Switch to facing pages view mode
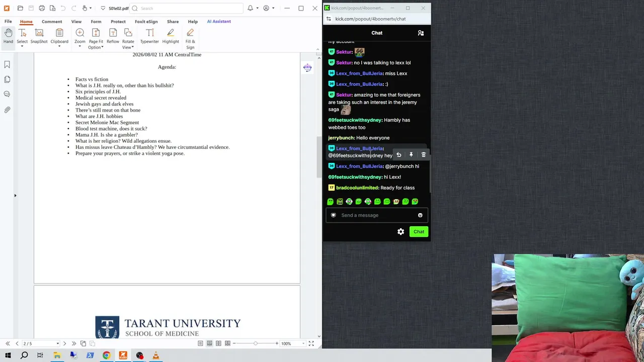The width and height of the screenshot is (644, 362). (218, 343)
